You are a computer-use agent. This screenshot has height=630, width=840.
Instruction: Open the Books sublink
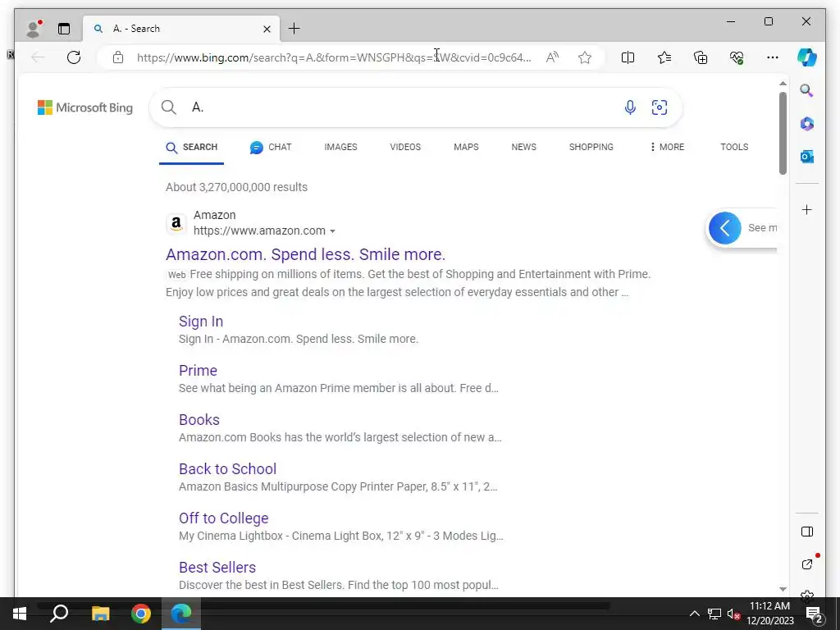[x=199, y=420]
